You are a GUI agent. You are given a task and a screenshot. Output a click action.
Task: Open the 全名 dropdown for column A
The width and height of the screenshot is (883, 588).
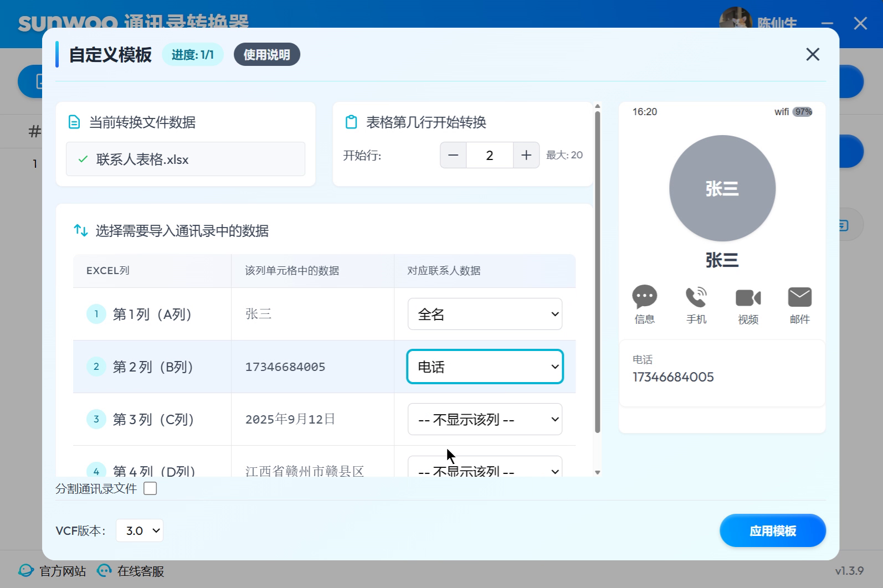485,314
